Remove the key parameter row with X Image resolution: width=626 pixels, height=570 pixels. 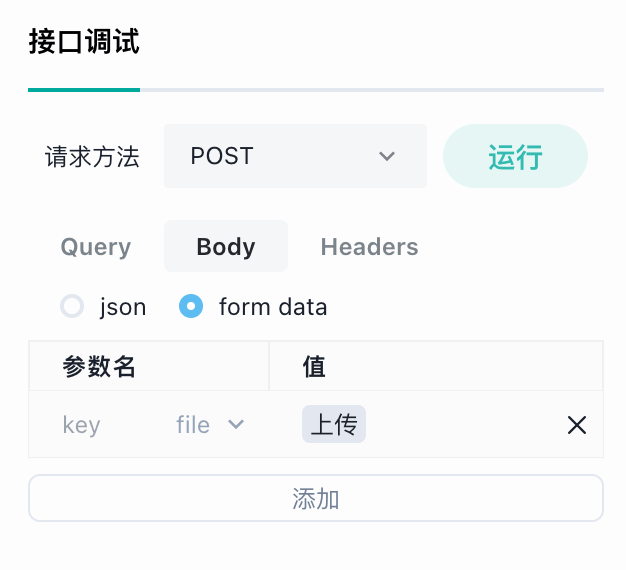coord(576,425)
